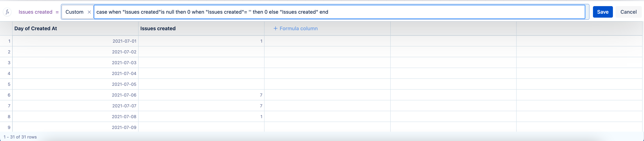Click the 1 - 31 of 31 rows status text
This screenshot has width=644, height=141.
tap(20, 137)
